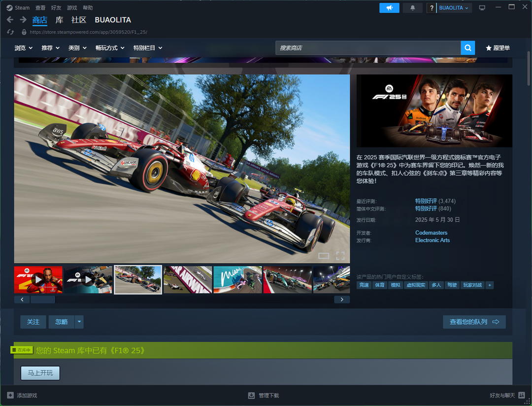Click the plus tag button
Viewport: 532px width, 406px height.
pyautogui.click(x=489, y=285)
